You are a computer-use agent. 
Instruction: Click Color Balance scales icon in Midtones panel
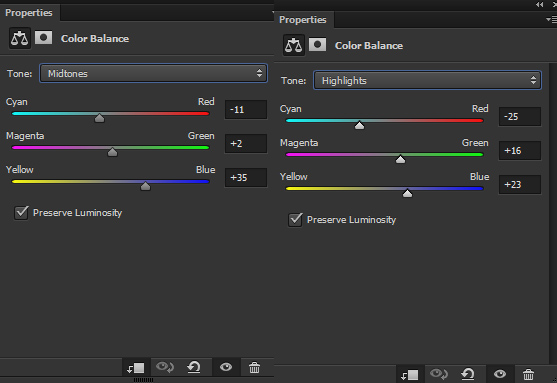pos(20,38)
